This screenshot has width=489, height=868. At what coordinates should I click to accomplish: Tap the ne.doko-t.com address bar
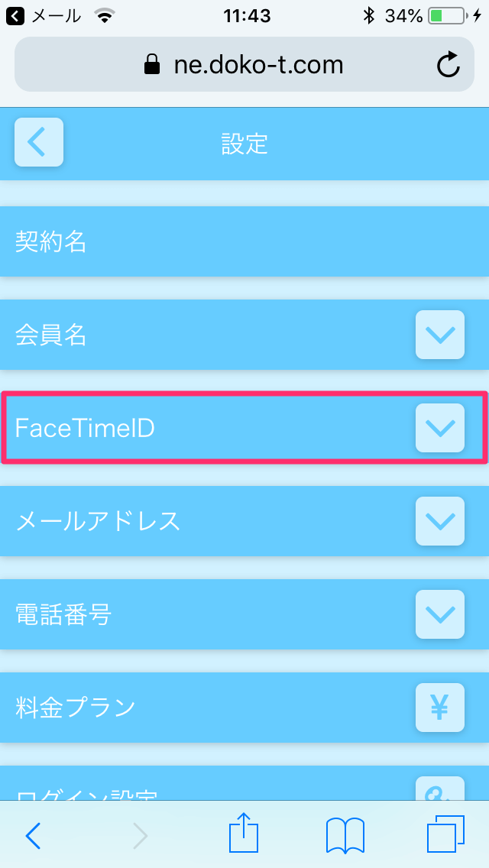point(243,65)
